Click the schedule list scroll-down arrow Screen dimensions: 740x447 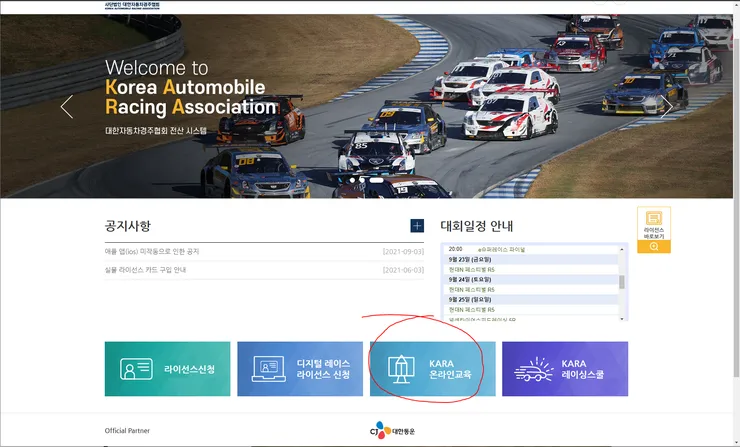coord(622,319)
